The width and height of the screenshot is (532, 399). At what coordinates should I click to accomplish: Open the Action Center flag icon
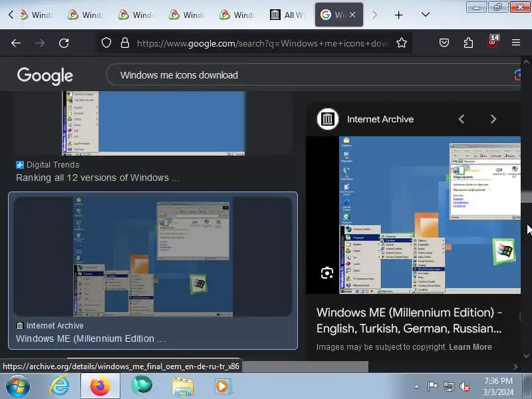(432, 386)
